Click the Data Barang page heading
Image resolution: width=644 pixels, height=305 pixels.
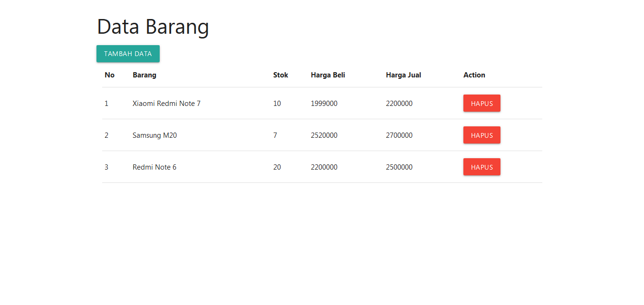coord(153,27)
